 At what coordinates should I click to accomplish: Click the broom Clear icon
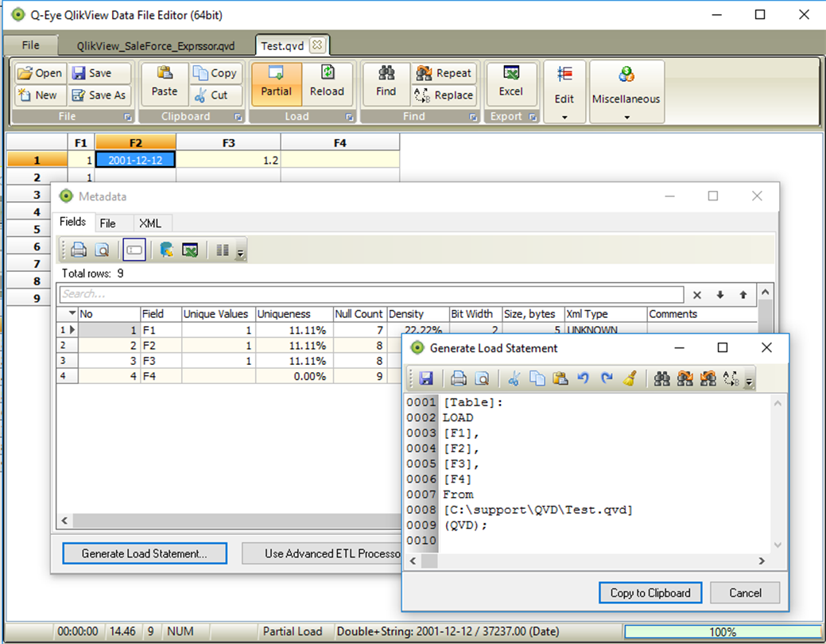630,378
